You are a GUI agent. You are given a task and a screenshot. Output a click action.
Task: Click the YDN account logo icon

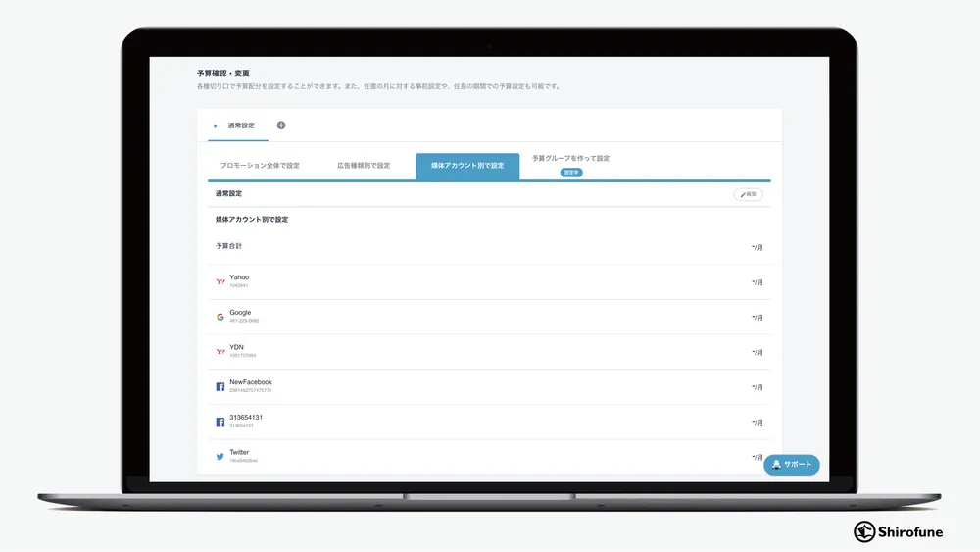click(220, 351)
